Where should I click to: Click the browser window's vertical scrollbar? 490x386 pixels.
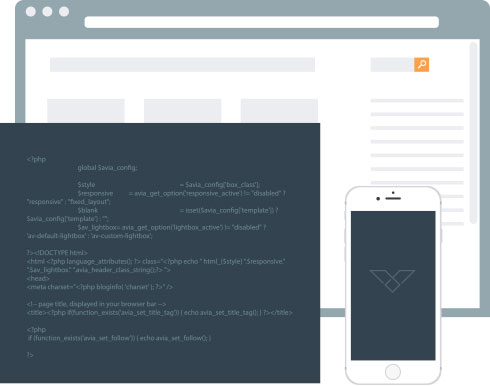[473, 133]
